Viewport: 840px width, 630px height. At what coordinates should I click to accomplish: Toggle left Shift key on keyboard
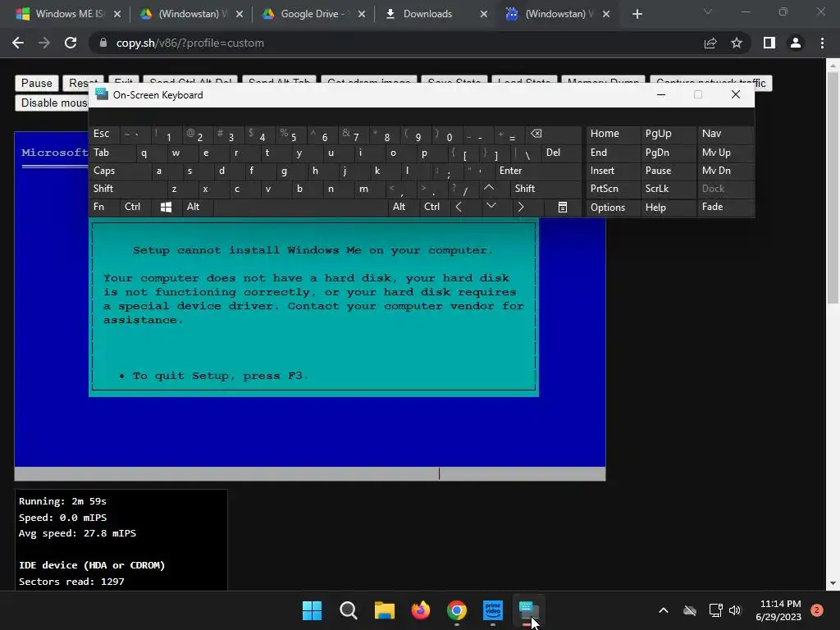point(127,189)
